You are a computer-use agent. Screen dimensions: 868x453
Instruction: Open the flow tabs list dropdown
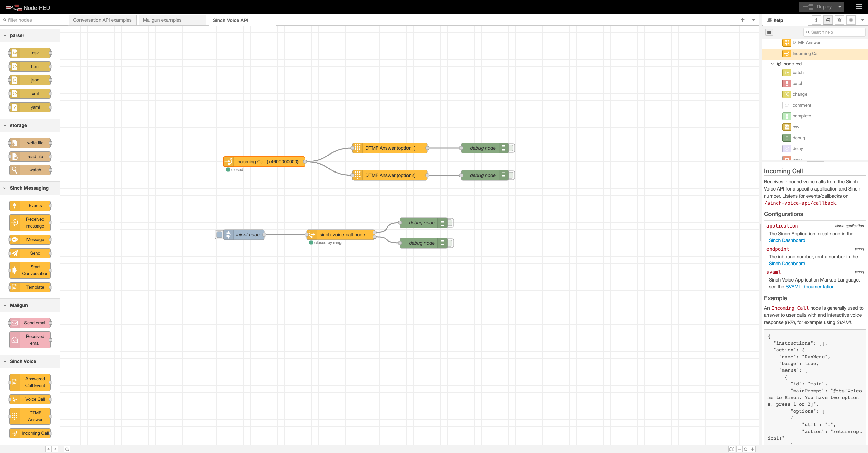[x=754, y=20]
